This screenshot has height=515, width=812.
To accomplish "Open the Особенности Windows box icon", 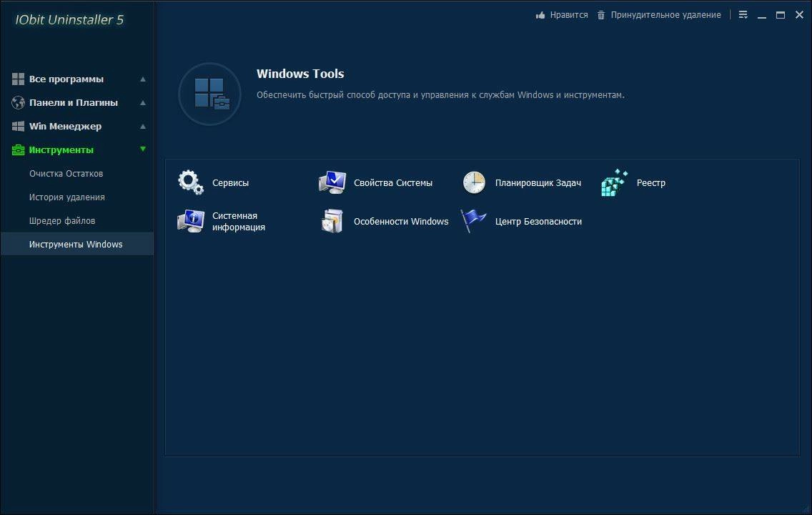I will 332,221.
